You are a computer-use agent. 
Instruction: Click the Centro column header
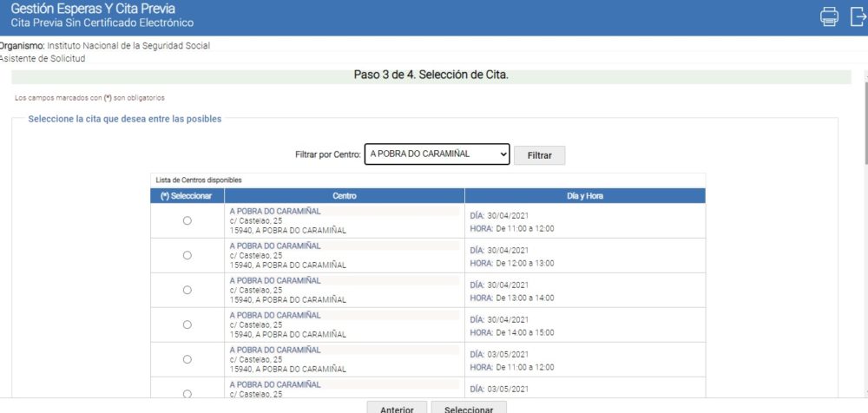[x=345, y=196]
